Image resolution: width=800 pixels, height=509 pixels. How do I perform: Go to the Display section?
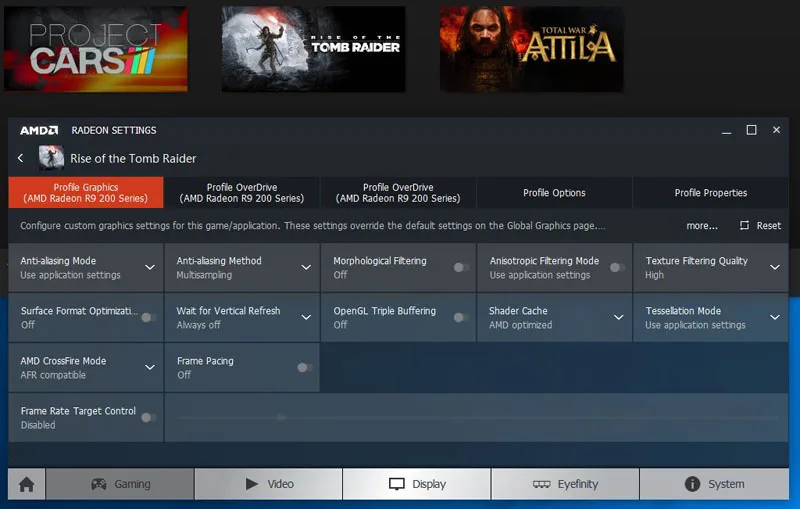click(x=417, y=484)
